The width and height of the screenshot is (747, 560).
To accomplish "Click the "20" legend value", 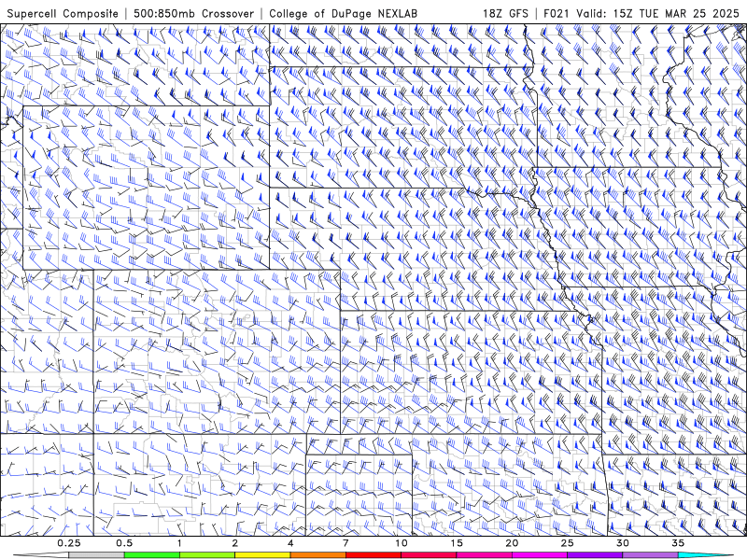I will click(x=512, y=543).
